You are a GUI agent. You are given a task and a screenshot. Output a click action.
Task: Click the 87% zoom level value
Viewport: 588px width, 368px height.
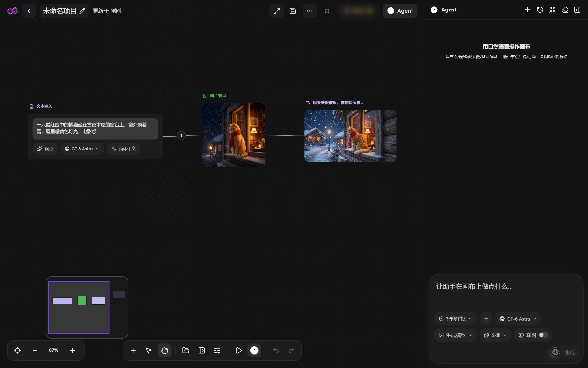53,350
